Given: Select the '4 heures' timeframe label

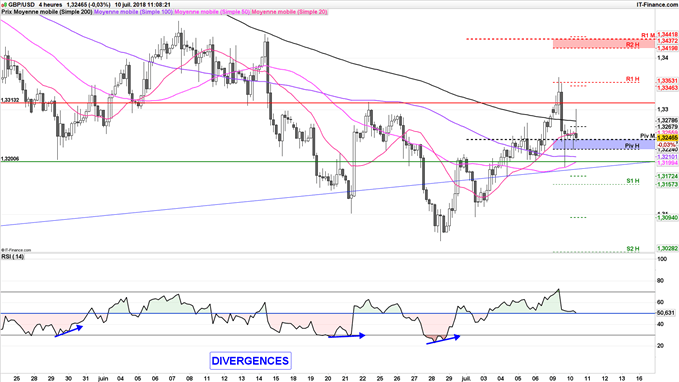Looking at the screenshot, I should [x=51, y=5].
